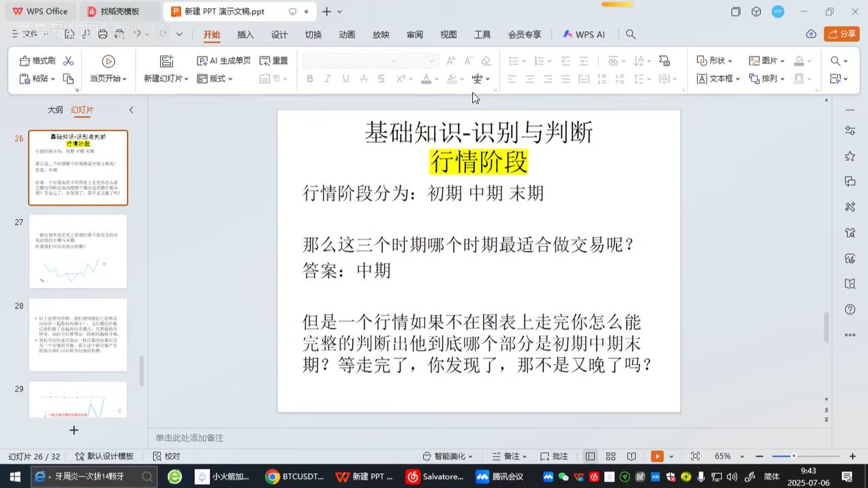
Task: Expand the 版式 layout dropdown
Action: pyautogui.click(x=230, y=79)
